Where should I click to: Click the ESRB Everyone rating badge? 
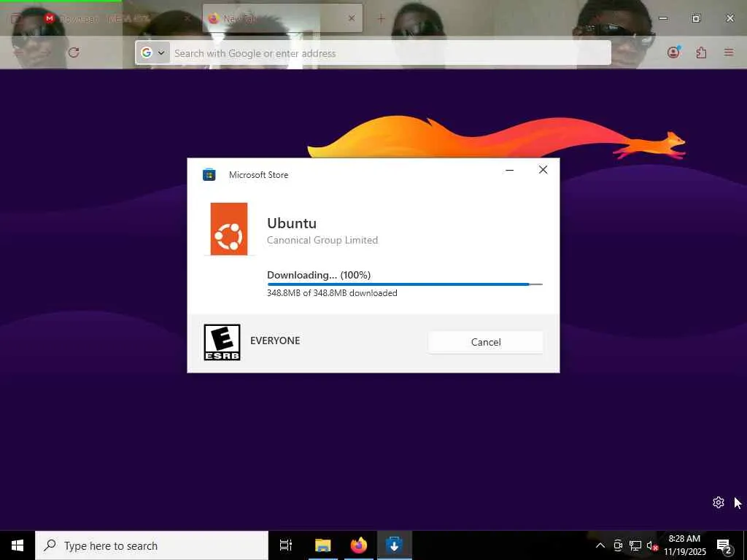point(222,342)
